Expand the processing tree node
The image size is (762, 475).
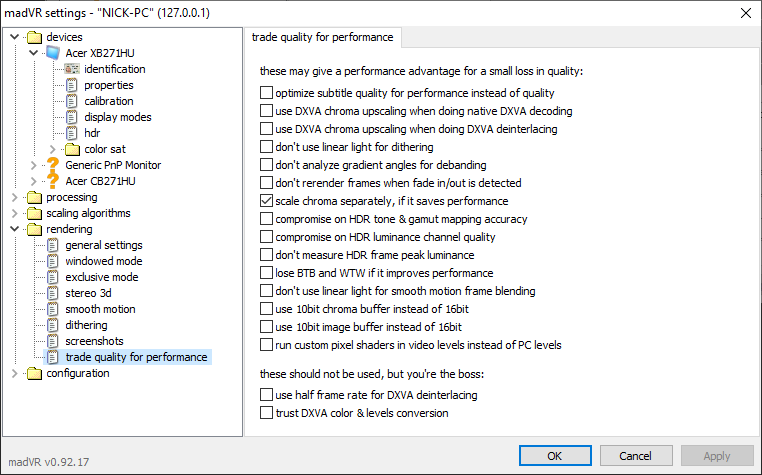[x=15, y=197]
